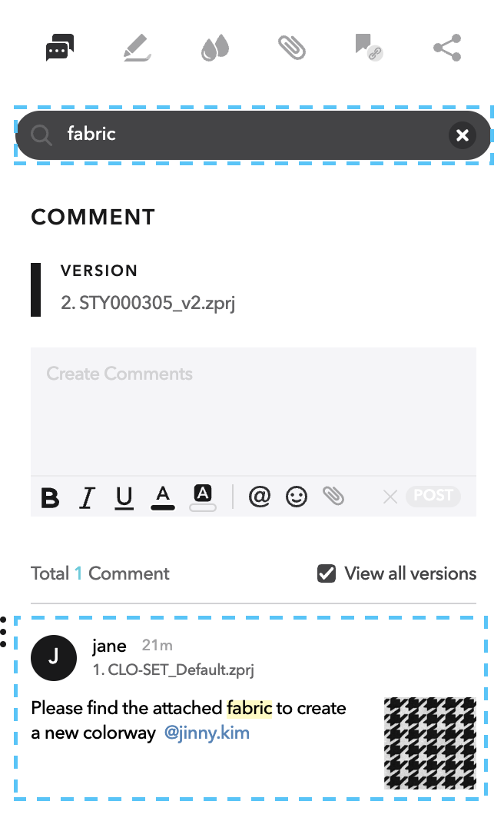Open the houndstooth fabric thumbnail
Screen dimensions: 504x821
429,743
